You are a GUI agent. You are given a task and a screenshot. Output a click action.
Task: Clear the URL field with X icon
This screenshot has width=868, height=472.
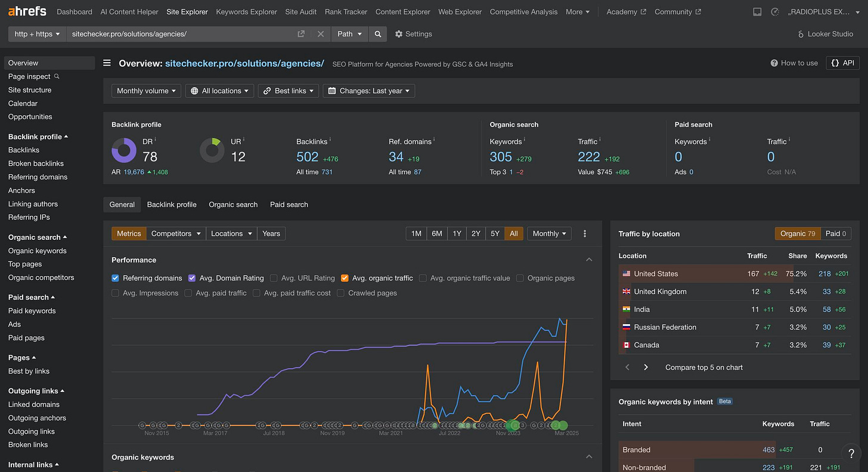pyautogui.click(x=321, y=34)
